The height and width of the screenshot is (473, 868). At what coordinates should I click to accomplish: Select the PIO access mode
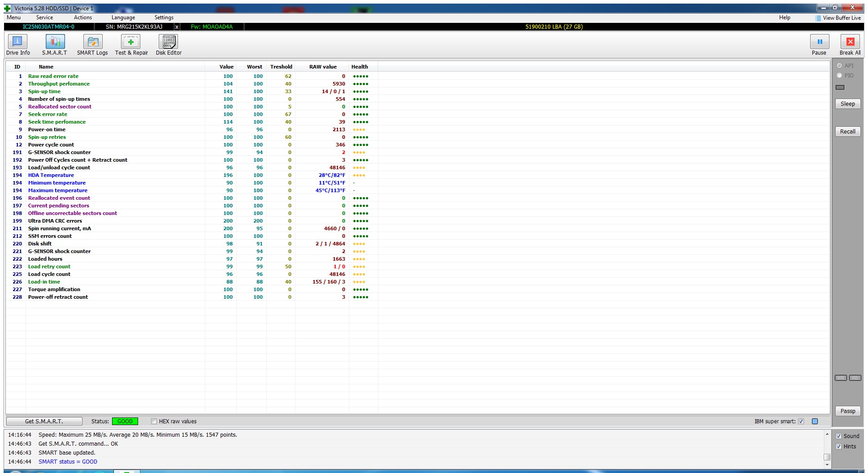coord(839,75)
